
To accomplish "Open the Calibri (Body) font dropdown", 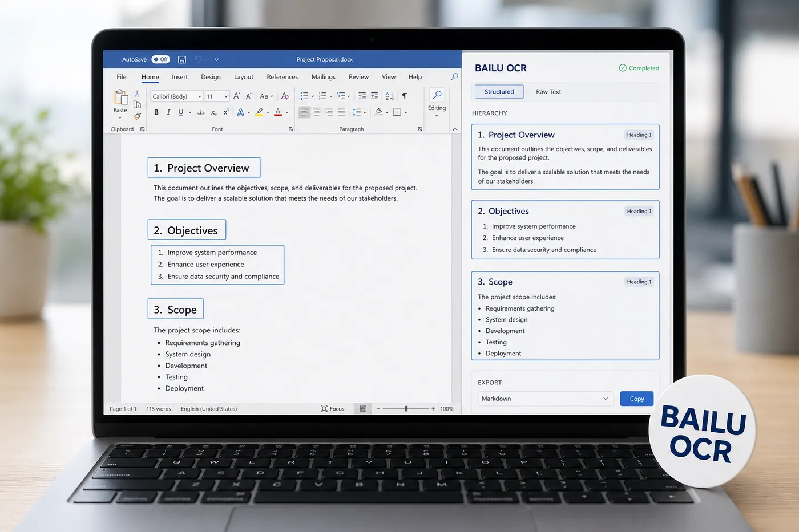I will pos(177,96).
